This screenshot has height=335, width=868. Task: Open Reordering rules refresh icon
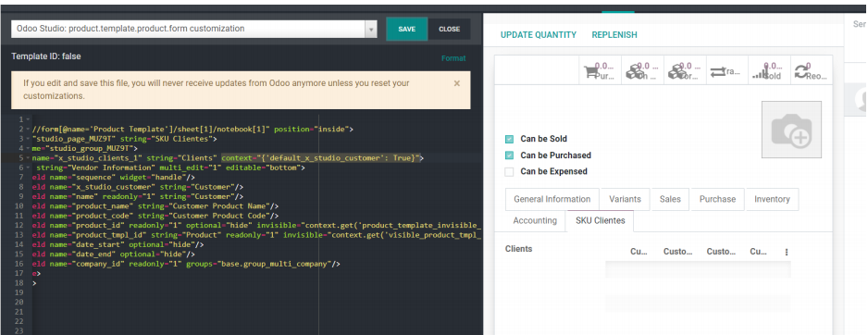point(801,72)
